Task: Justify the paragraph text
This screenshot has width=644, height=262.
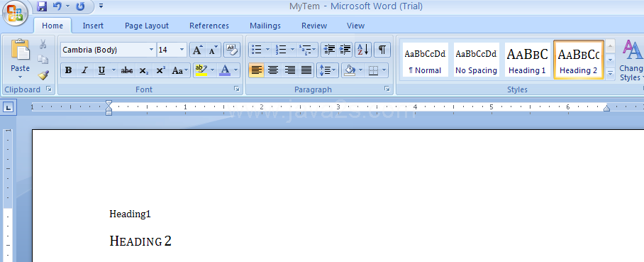Action: (306, 70)
